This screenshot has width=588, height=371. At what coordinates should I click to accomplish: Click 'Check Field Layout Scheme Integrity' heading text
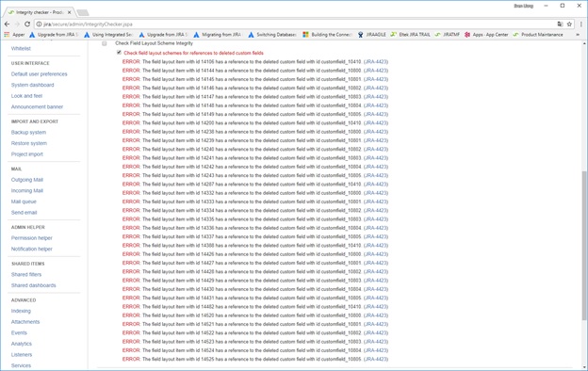click(154, 43)
